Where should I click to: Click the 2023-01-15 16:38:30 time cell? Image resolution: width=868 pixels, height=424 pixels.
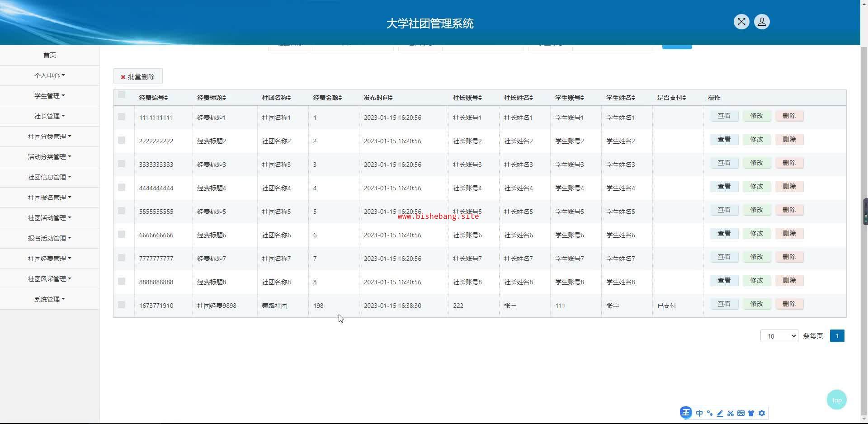pos(392,306)
